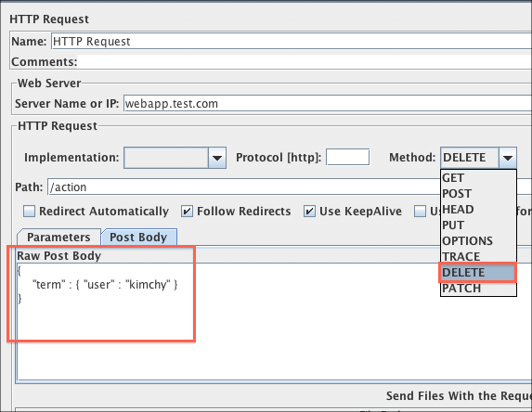Toggle Use KeepAlive checkbox
The width and height of the screenshot is (532, 412).
pyautogui.click(x=309, y=212)
